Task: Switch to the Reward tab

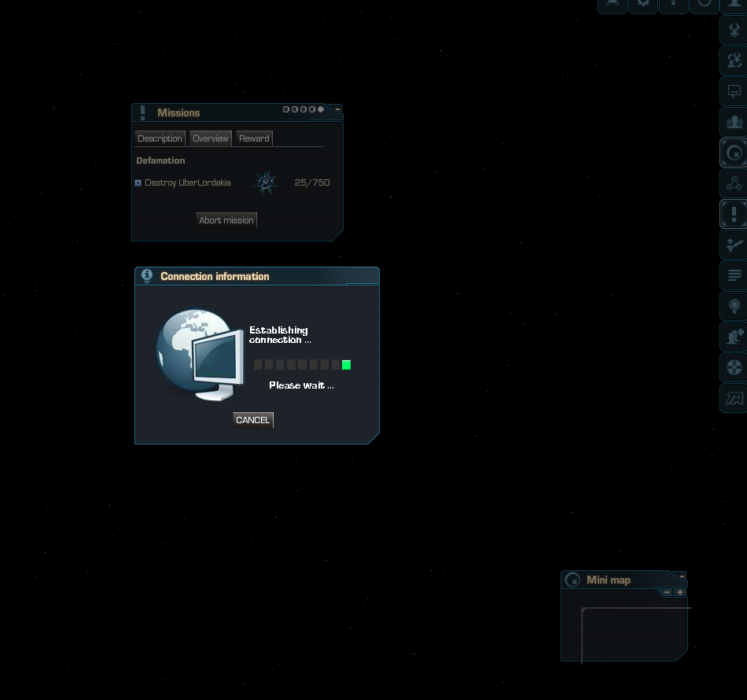Action: tap(254, 138)
